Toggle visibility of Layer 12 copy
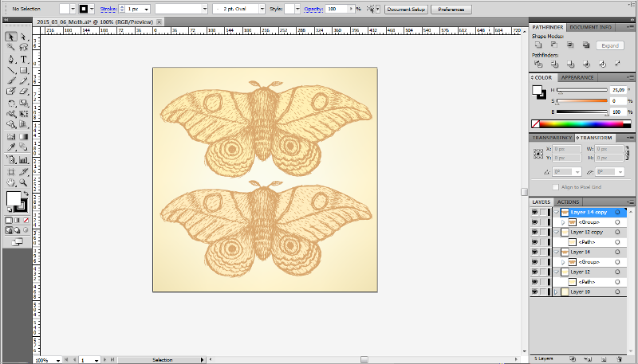 (534, 232)
